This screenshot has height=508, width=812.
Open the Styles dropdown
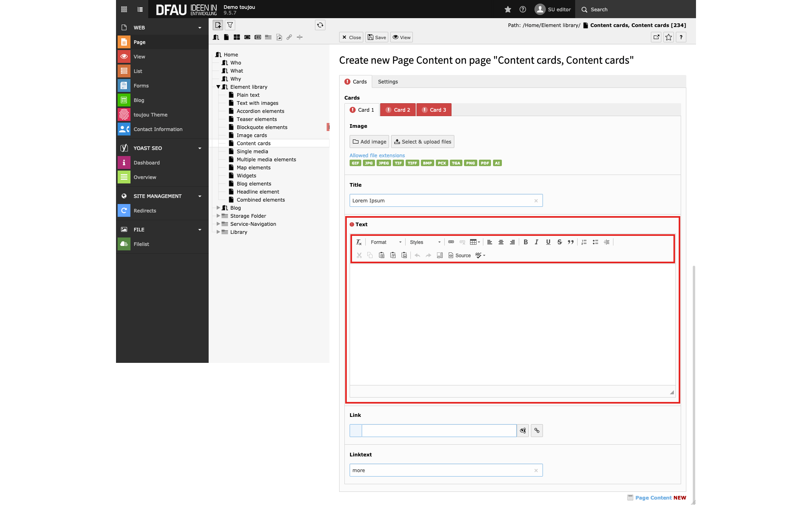(425, 242)
